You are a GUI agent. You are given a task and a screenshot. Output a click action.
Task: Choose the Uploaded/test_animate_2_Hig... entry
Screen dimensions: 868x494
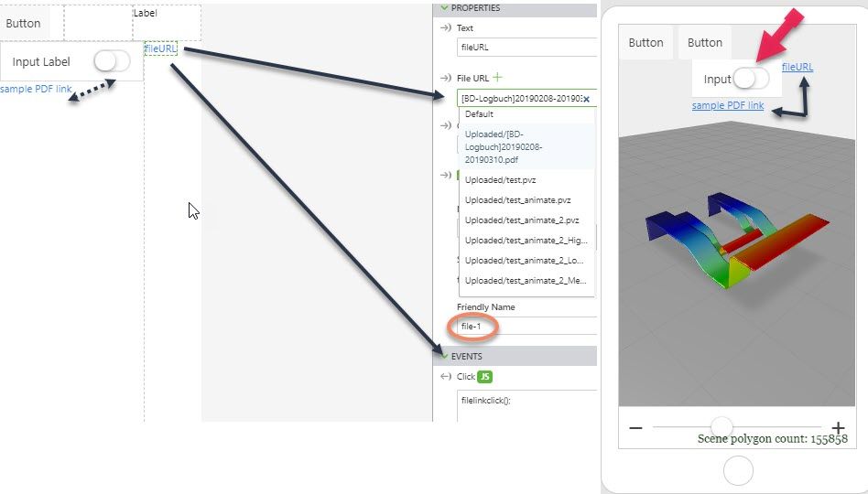click(x=526, y=240)
